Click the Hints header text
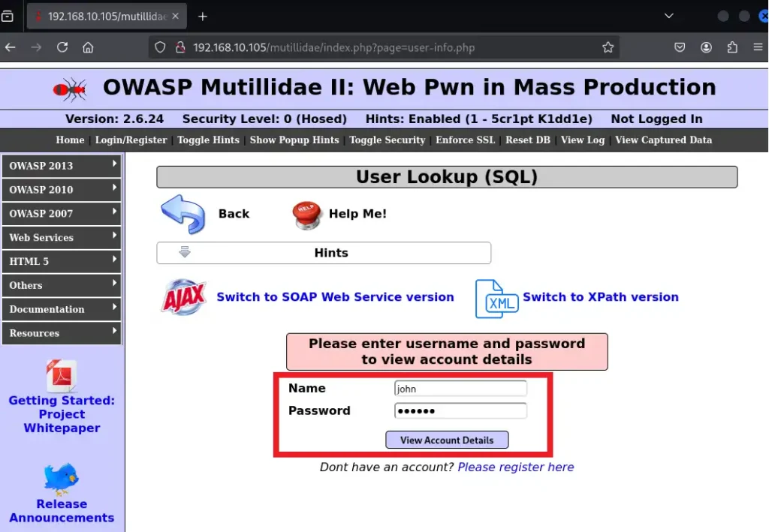Viewport: 769px width, 532px height. pyautogui.click(x=331, y=253)
